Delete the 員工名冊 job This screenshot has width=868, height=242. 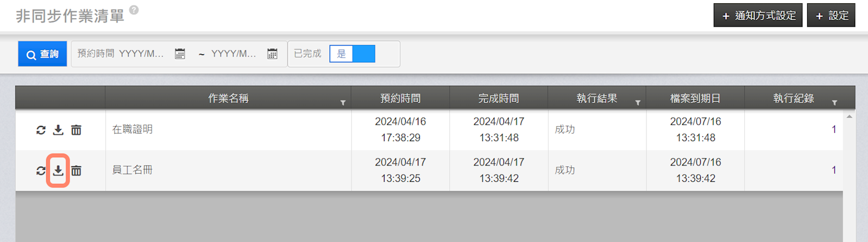pyautogui.click(x=76, y=171)
